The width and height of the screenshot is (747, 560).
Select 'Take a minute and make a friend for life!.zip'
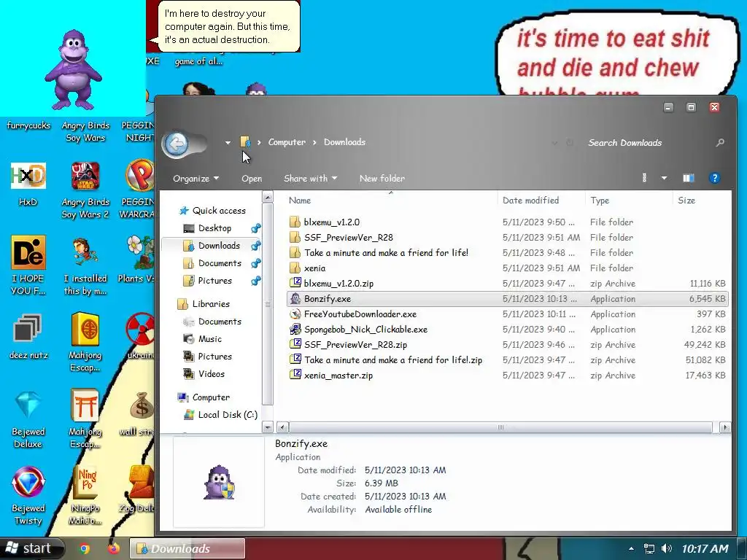click(x=393, y=360)
